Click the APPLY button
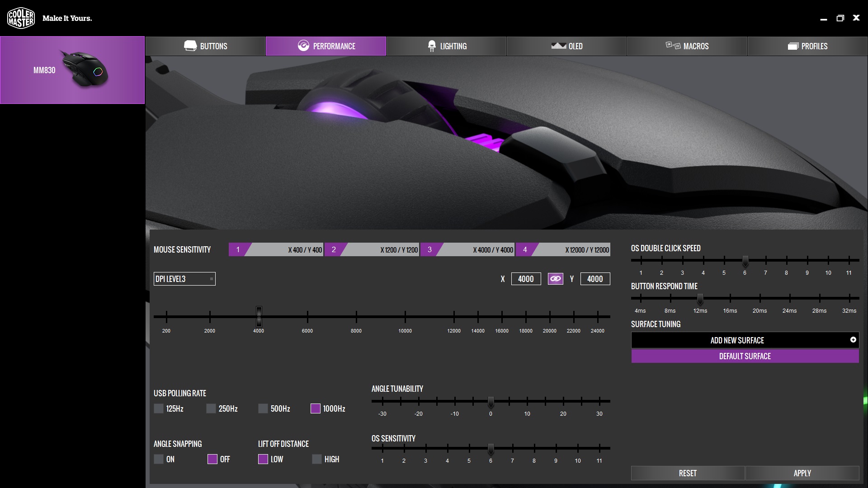This screenshot has height=488, width=868. click(802, 473)
